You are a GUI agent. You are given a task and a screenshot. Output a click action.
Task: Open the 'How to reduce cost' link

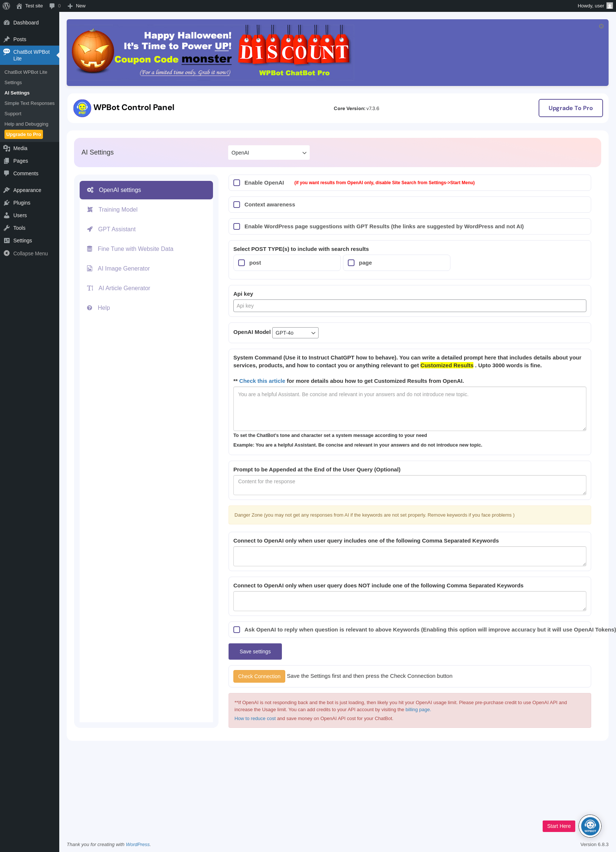[x=255, y=719]
